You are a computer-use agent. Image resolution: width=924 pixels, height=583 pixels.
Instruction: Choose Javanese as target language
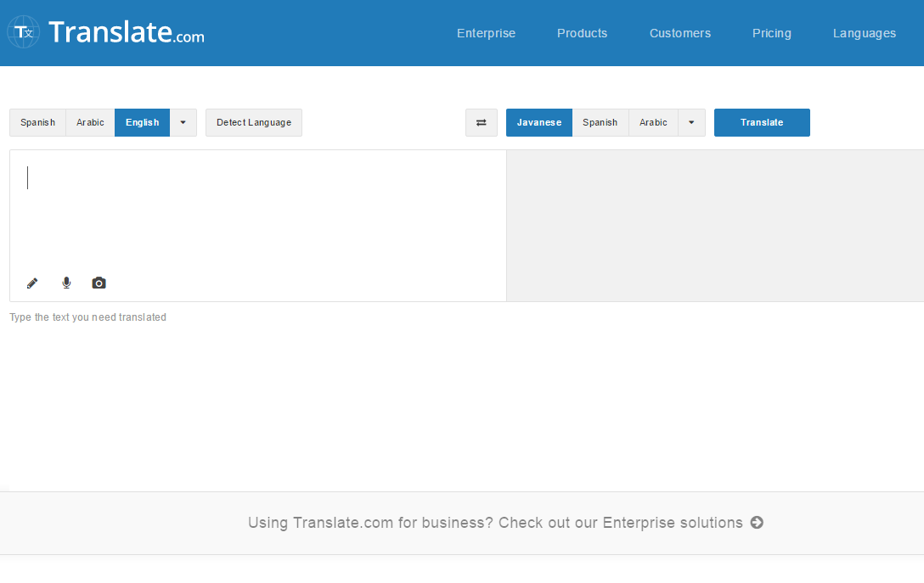click(539, 122)
